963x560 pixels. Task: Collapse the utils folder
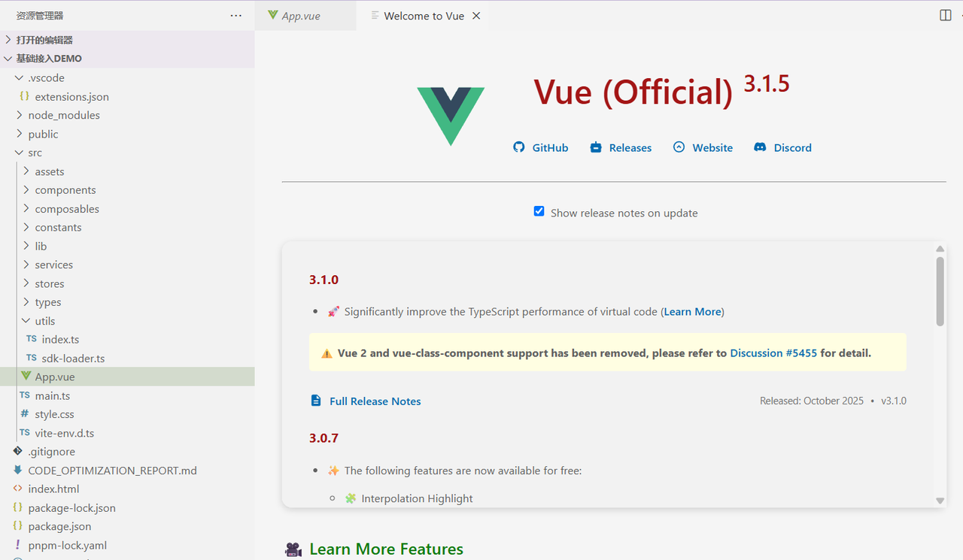(44, 321)
